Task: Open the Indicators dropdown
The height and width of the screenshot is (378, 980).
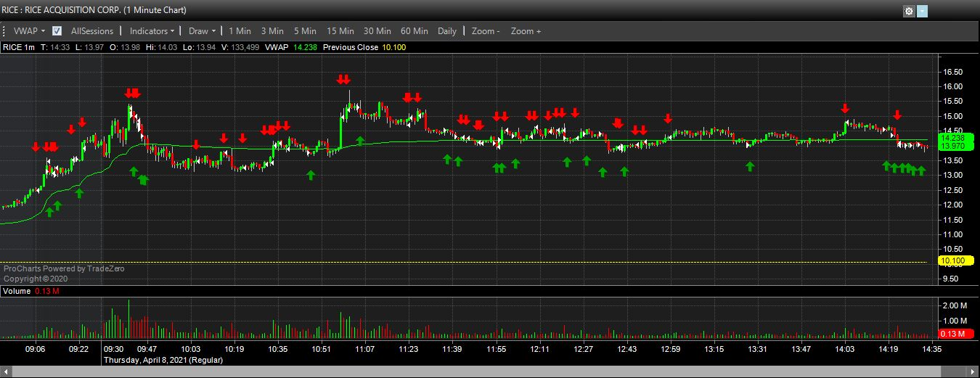Action: pos(152,31)
